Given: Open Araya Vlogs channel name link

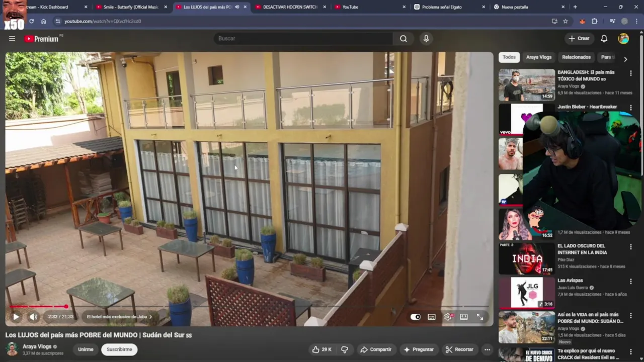Looking at the screenshot, I should [37, 346].
